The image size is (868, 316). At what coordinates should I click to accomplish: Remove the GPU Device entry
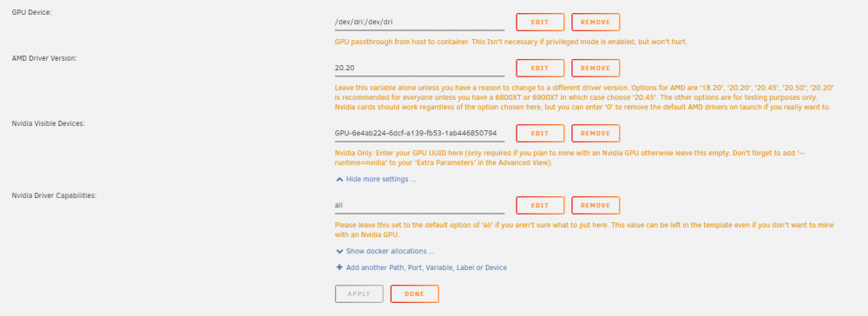595,22
